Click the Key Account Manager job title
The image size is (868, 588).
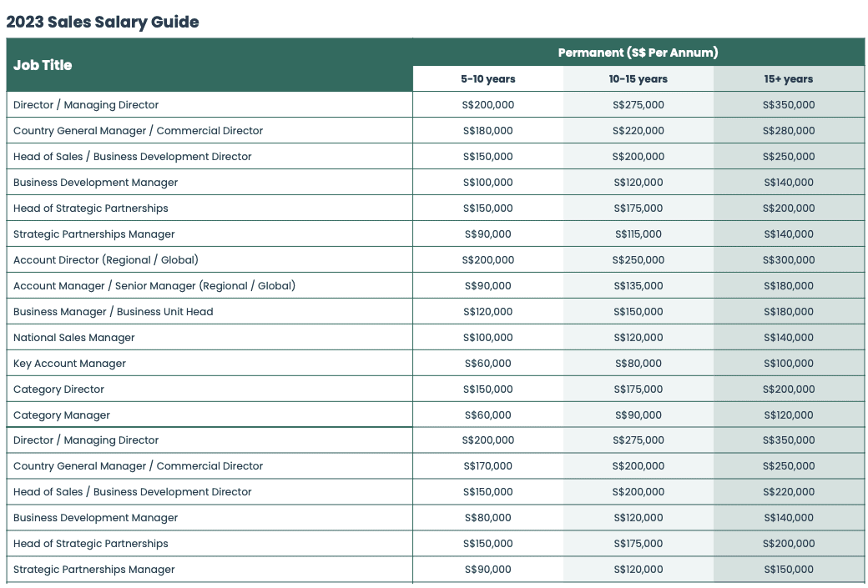[70, 364]
